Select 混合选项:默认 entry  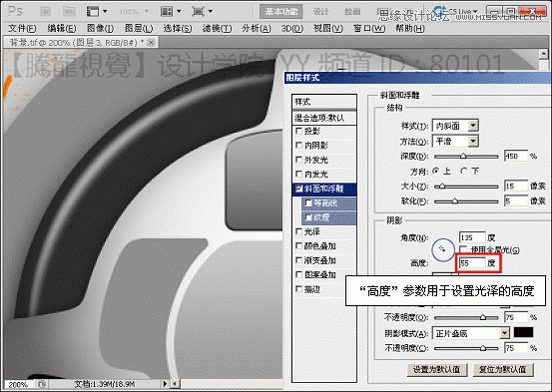(324, 118)
